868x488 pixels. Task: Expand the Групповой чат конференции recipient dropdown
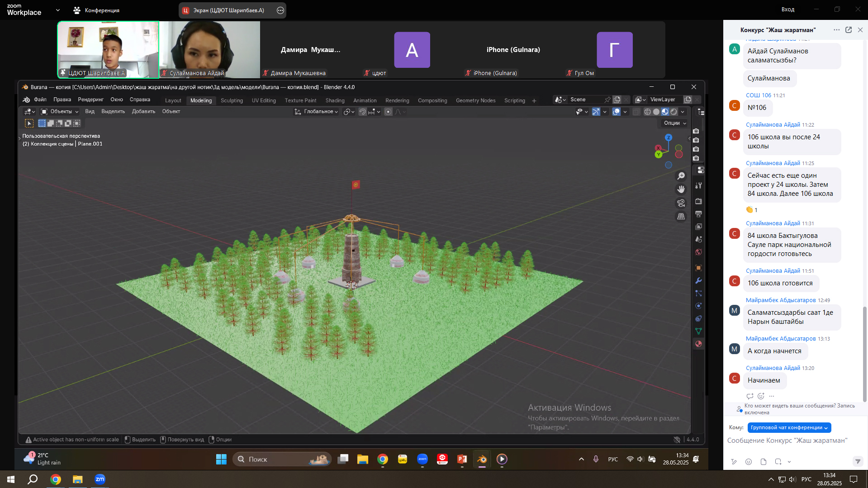789,427
